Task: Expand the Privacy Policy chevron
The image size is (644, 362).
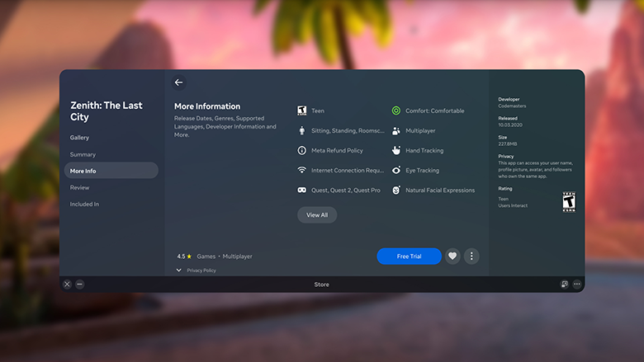Action: point(178,270)
